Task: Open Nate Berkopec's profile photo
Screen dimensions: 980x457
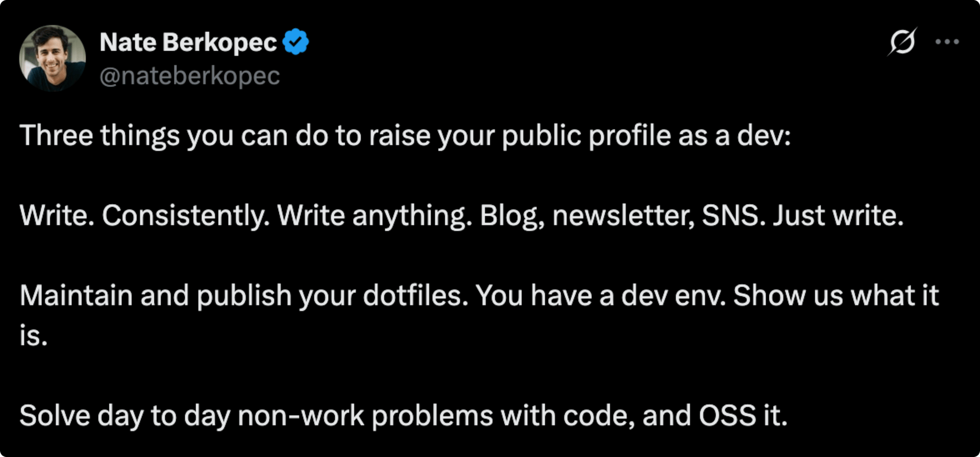Action: 52,58
